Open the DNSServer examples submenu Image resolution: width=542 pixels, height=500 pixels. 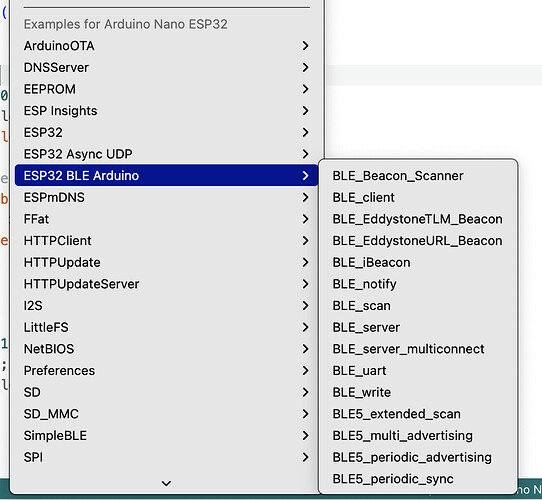tap(166, 67)
